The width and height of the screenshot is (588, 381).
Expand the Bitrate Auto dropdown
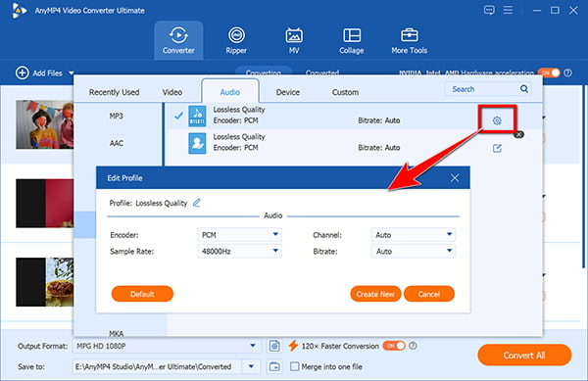414,251
